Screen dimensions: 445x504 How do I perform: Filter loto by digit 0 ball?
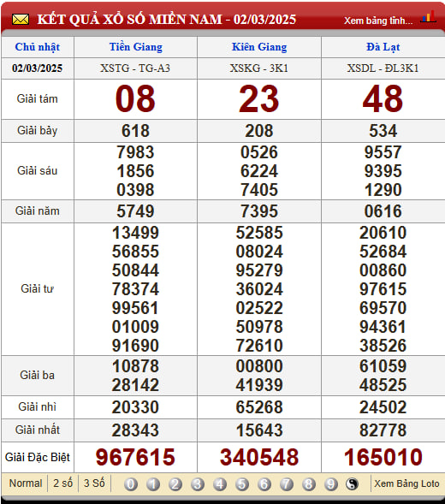click(131, 484)
